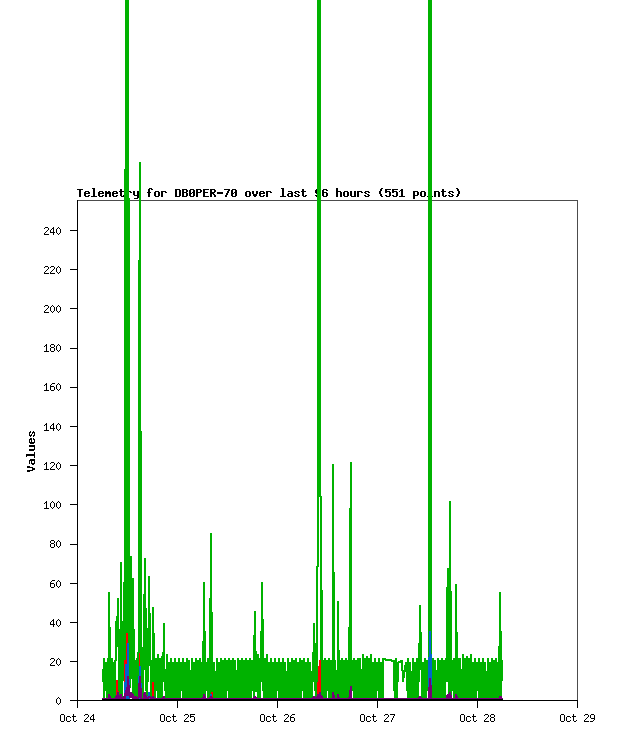Click the 100 y-axis tick label
The width and height of the screenshot is (618, 741).
tap(52, 505)
